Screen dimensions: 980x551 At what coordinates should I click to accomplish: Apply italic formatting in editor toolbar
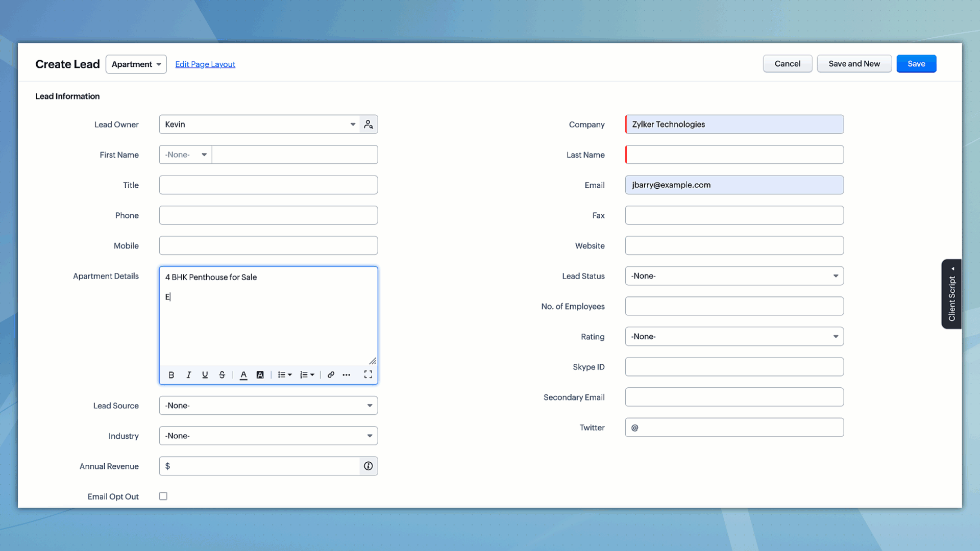tap(188, 375)
